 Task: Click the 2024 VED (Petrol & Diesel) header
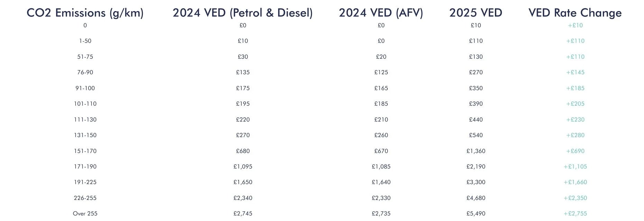[242, 13]
